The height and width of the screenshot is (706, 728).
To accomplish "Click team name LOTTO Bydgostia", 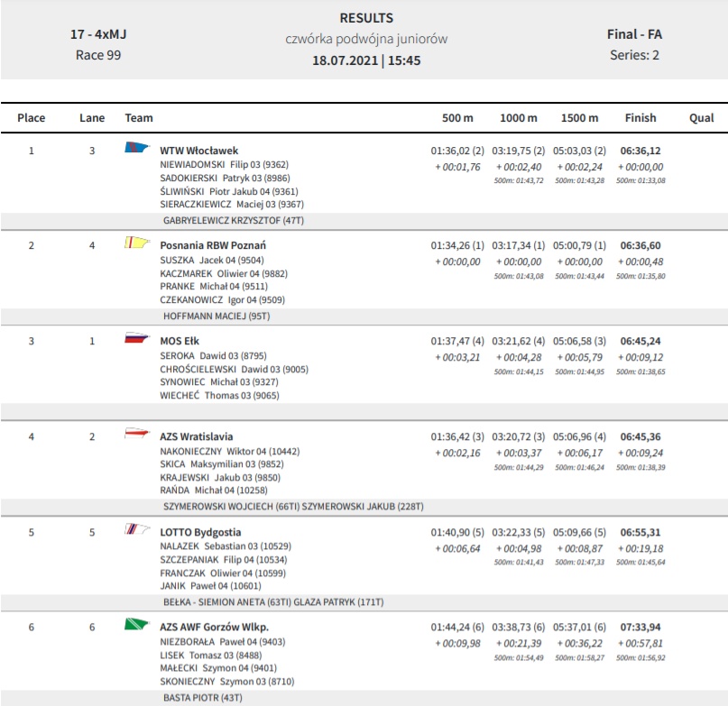I will tap(200, 532).
